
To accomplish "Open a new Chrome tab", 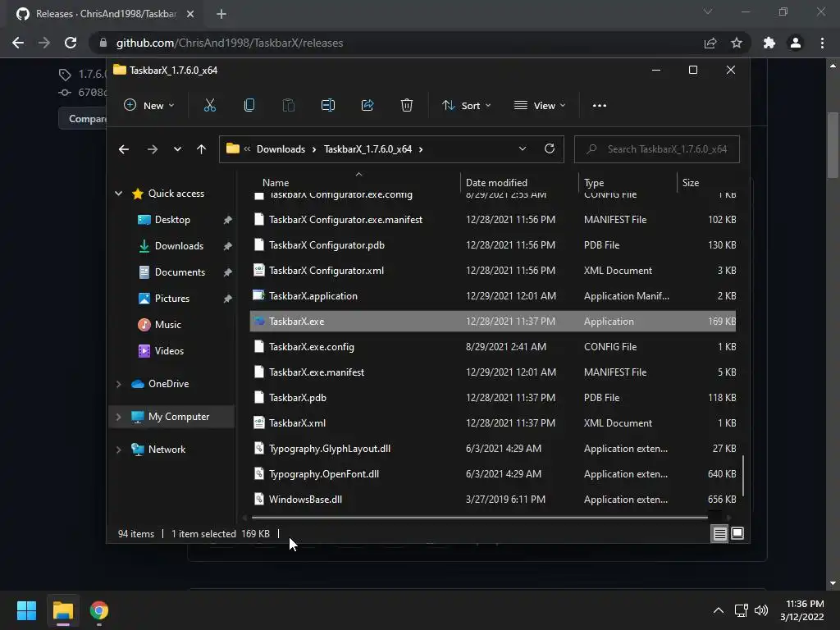I will (x=221, y=14).
